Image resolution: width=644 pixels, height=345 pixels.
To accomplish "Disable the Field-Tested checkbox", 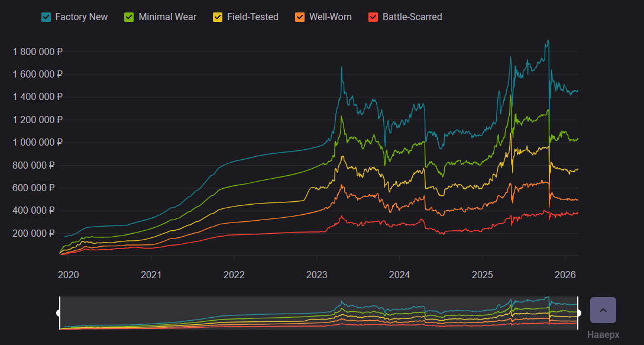I will 218,17.
